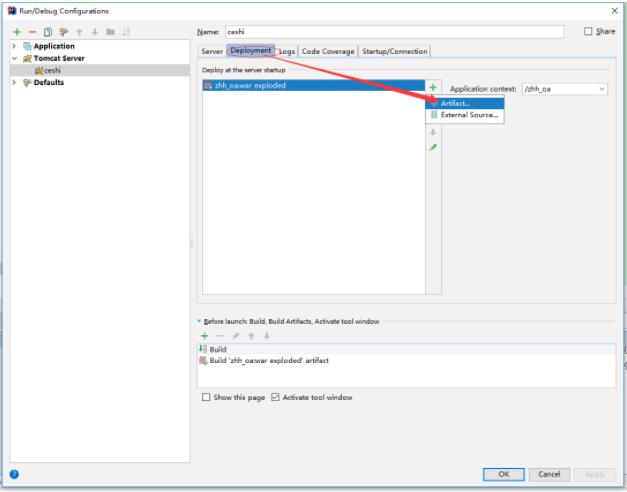This screenshot has width=627, height=492.
Task: Check Show this page option
Action: tap(206, 397)
